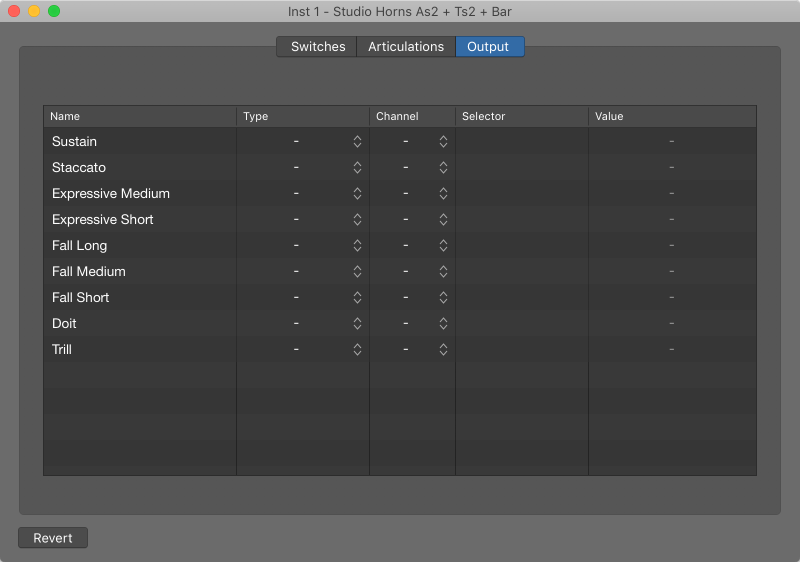The width and height of the screenshot is (802, 564).
Task: Select the Fall Medium articulation name
Action: (88, 272)
